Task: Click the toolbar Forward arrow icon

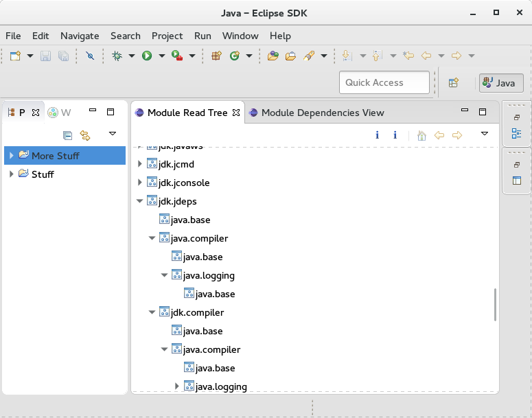Action: [456, 56]
